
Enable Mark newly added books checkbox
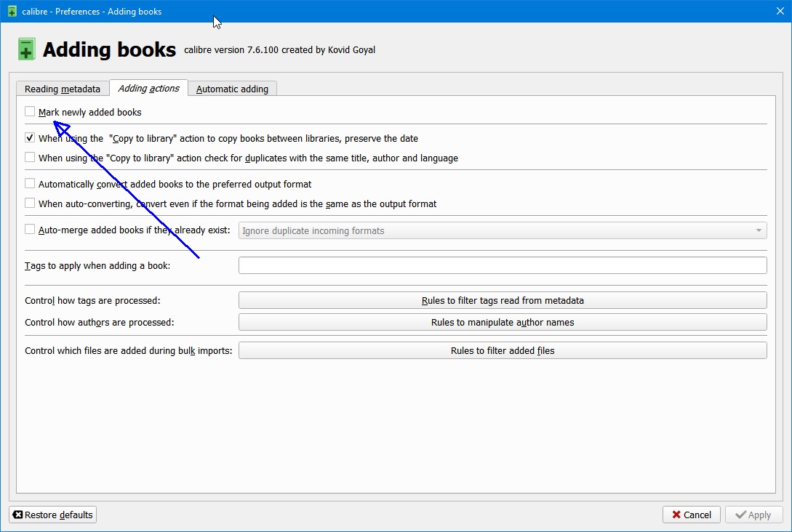pyautogui.click(x=30, y=112)
